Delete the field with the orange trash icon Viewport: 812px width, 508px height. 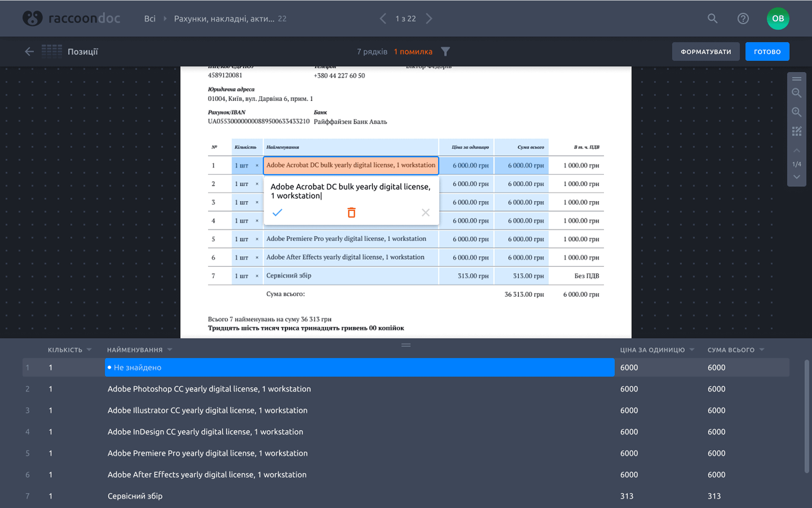pos(351,212)
